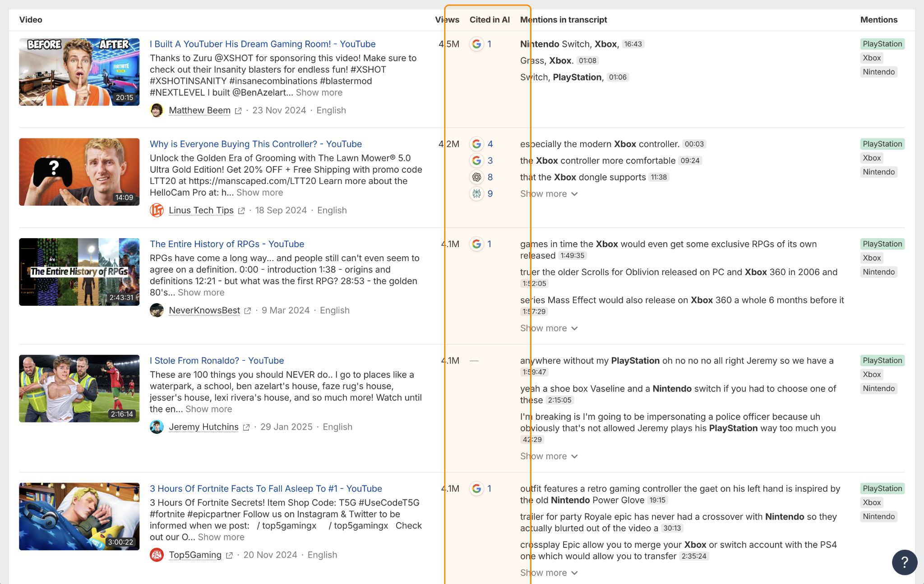Click Show more in Jeremy Hutchins video description
This screenshot has height=584, width=924.
click(208, 409)
